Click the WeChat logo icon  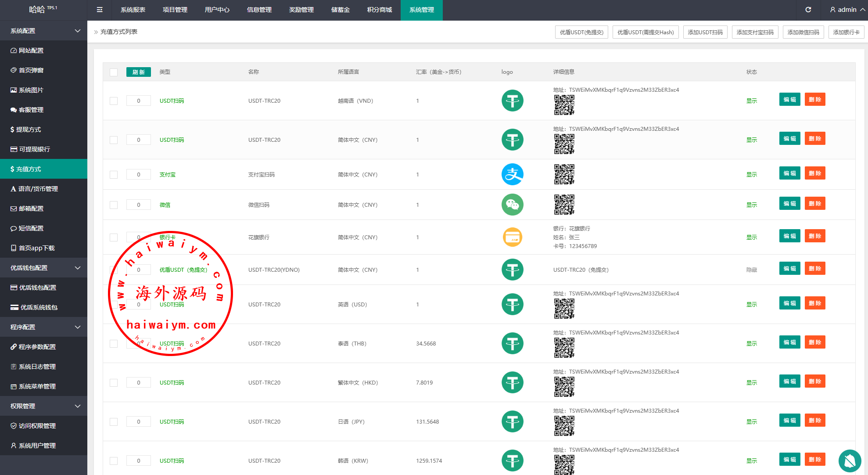click(512, 205)
